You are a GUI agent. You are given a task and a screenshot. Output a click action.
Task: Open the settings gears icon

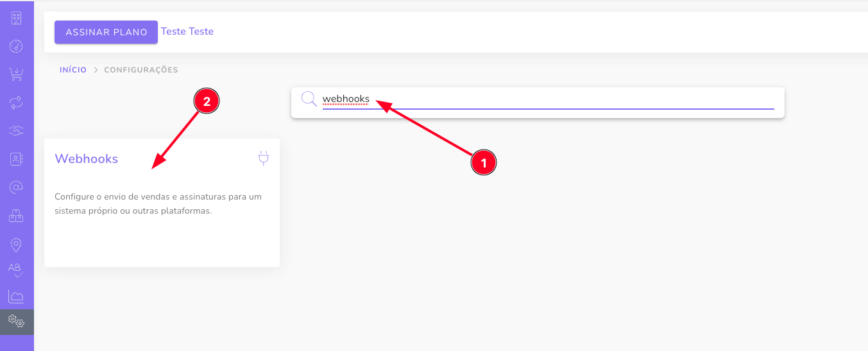pyautogui.click(x=16, y=321)
